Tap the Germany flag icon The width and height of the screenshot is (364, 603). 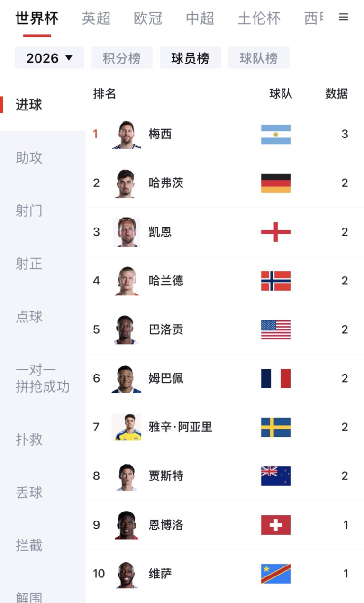(x=275, y=183)
